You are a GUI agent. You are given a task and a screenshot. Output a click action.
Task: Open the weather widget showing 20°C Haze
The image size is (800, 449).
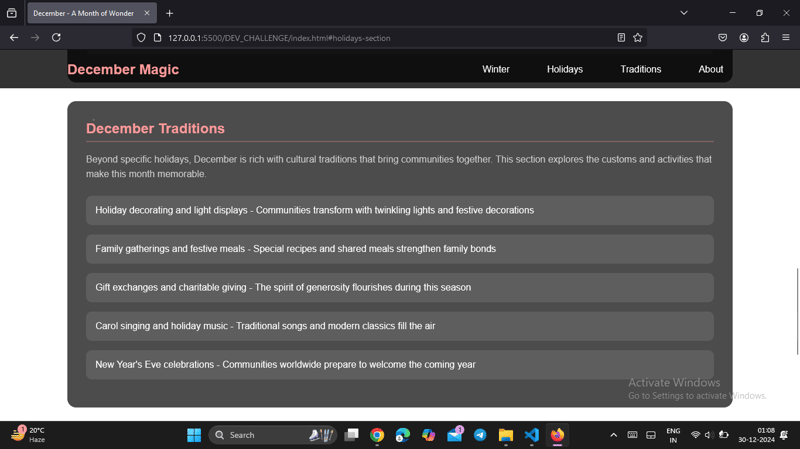tap(28, 435)
